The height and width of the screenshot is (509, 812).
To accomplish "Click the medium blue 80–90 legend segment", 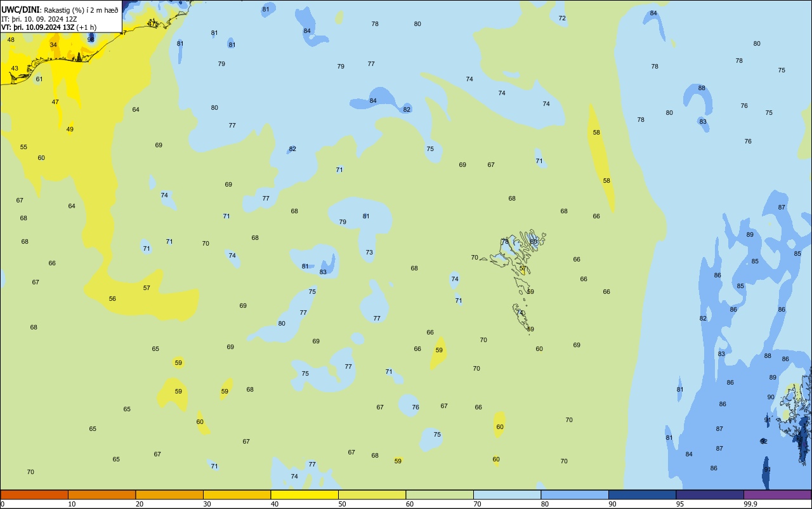I will point(575,494).
